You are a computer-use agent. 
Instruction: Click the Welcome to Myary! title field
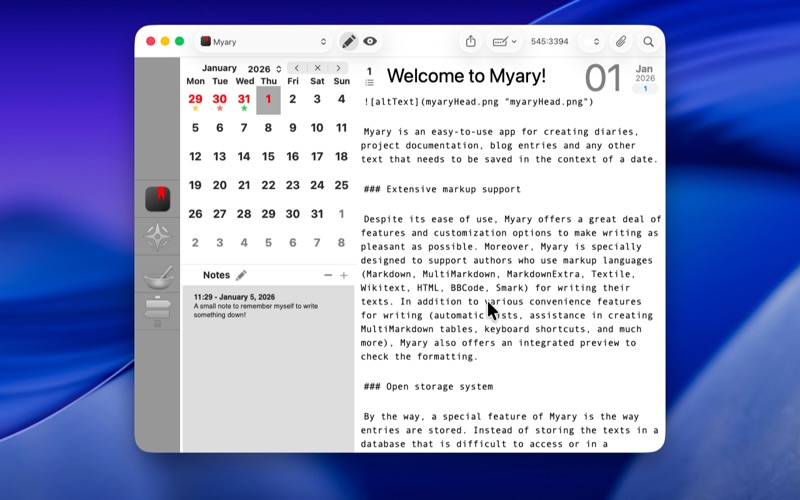pyautogui.click(x=466, y=76)
